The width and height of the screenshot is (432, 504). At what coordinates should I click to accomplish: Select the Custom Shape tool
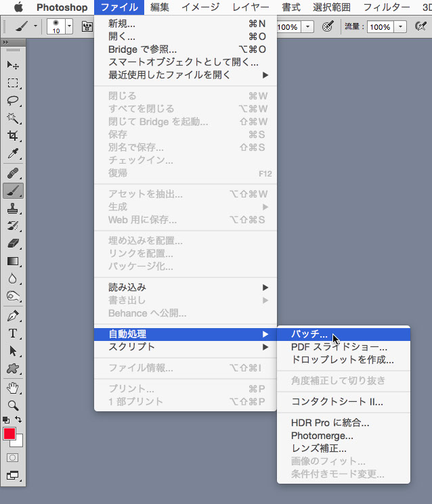(x=13, y=368)
